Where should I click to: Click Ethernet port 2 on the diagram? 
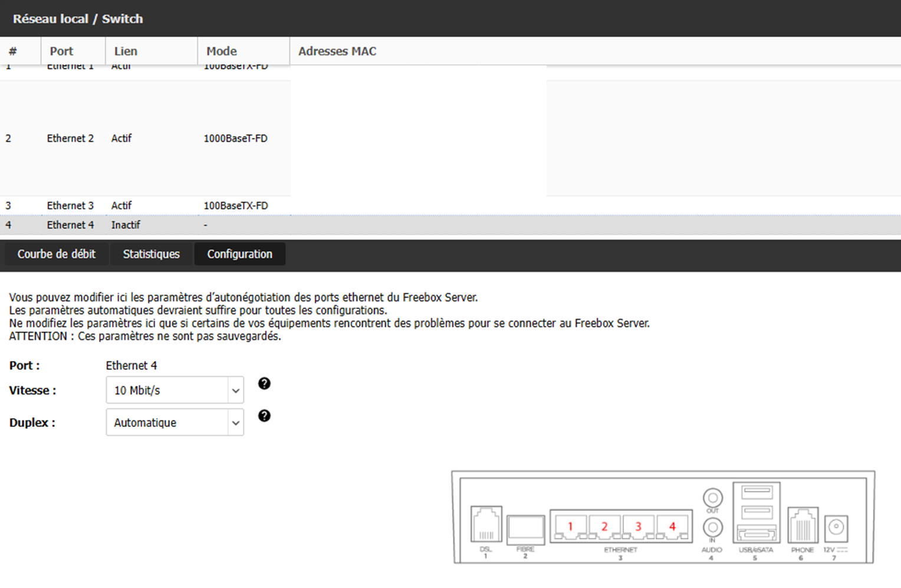[x=604, y=527]
